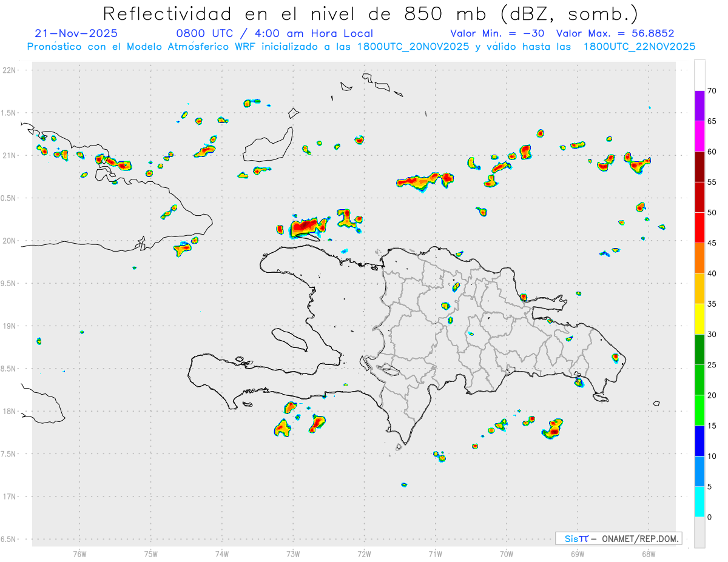Click the colorbar scale value 55

point(712,182)
